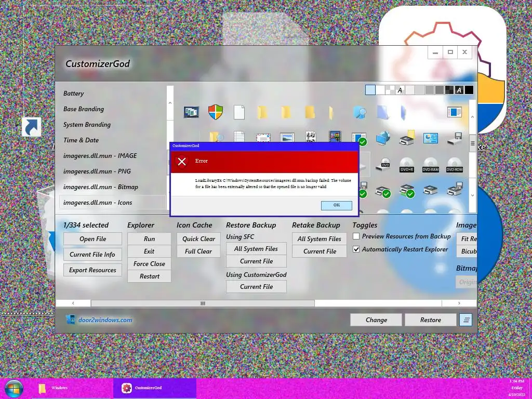The height and width of the screenshot is (399, 532).
Task: Select the DVD-R disc icon
Action: pos(407,165)
